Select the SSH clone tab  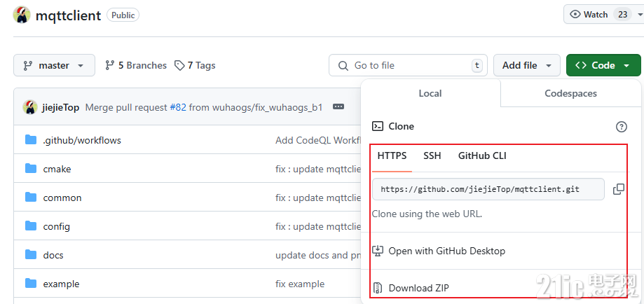(432, 156)
